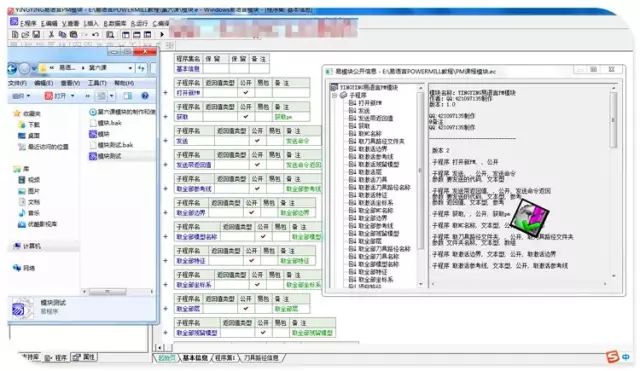640x371 pixels.
Task: Click the Cut scissors toolbar icon
Action: (x=51, y=34)
